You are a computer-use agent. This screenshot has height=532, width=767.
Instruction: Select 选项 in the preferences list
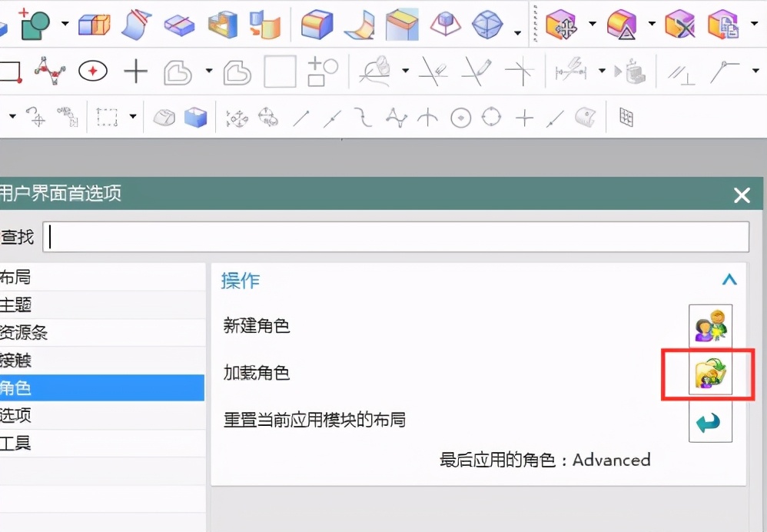point(102,415)
